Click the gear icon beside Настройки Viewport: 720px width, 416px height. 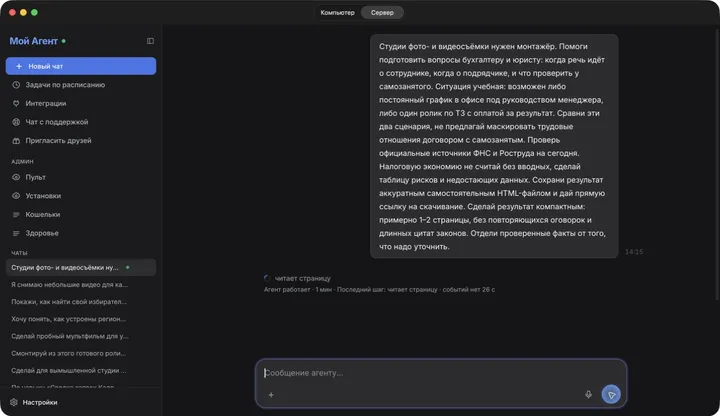[x=14, y=402]
